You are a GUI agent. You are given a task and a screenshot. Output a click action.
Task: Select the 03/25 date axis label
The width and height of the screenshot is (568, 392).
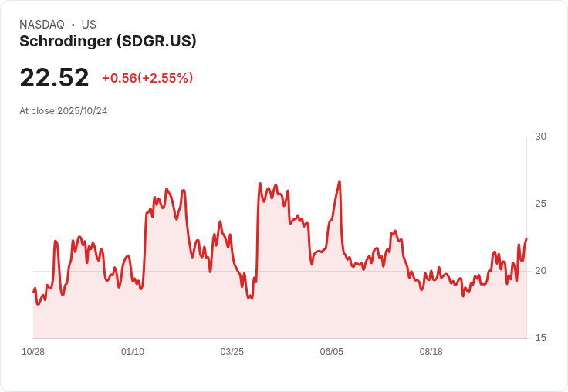pos(232,352)
